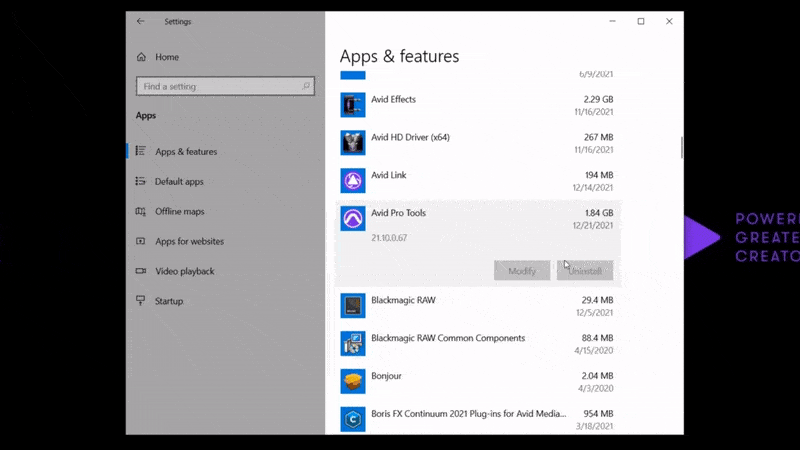Maximize the Settings window
This screenshot has width=800, height=450.
641,21
